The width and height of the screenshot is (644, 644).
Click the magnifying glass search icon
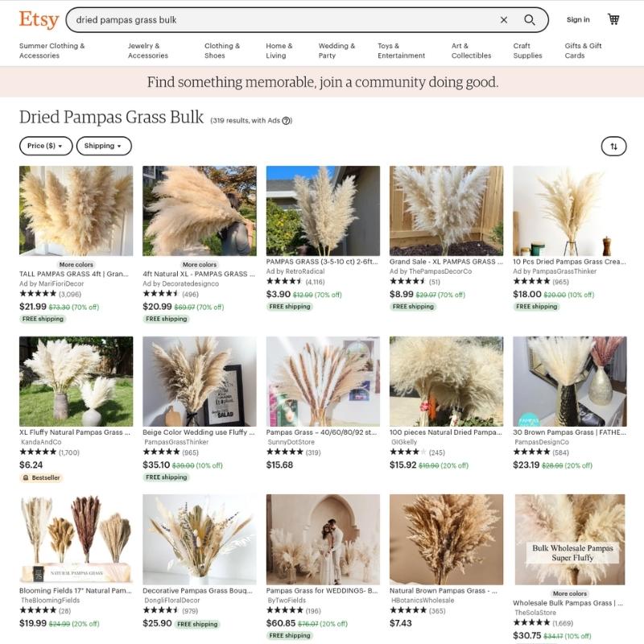[x=530, y=19]
